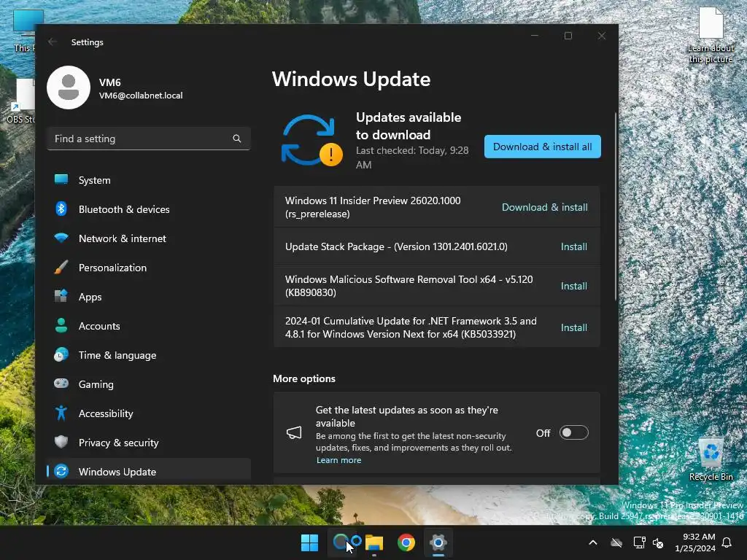This screenshot has width=747, height=560.
Task: Click the Settings gear taskbar icon
Action: (x=438, y=542)
